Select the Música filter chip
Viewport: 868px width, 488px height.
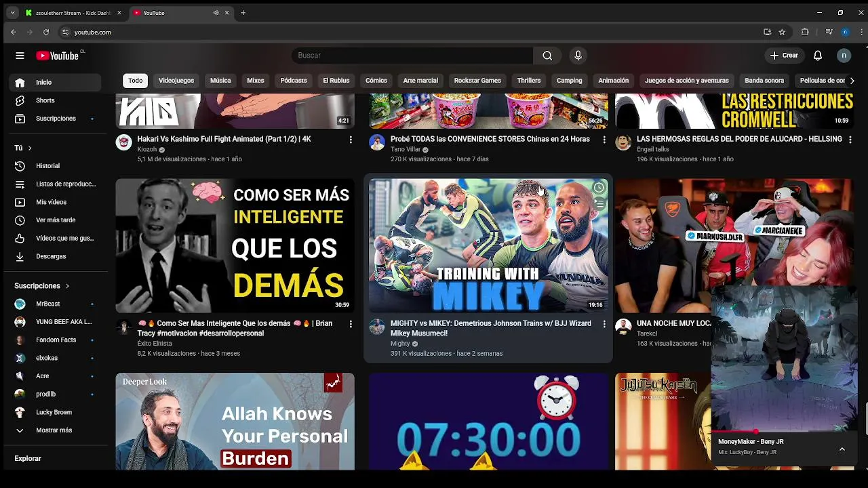[220, 81]
